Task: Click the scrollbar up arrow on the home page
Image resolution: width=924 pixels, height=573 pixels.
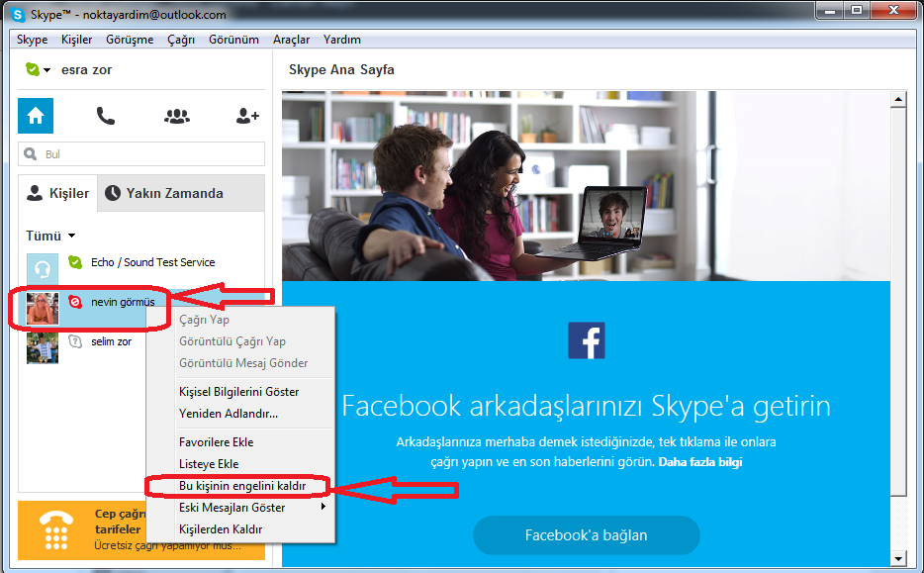Action: [x=898, y=99]
